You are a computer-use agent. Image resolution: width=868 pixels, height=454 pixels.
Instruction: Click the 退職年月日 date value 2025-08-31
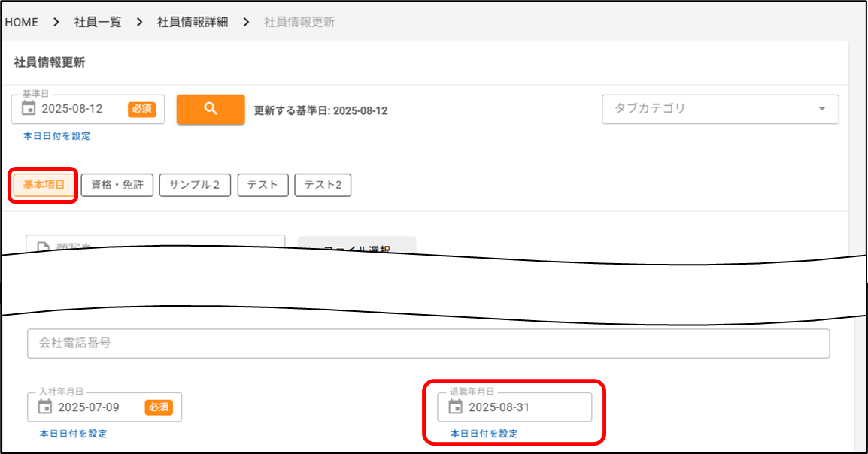pos(499,407)
